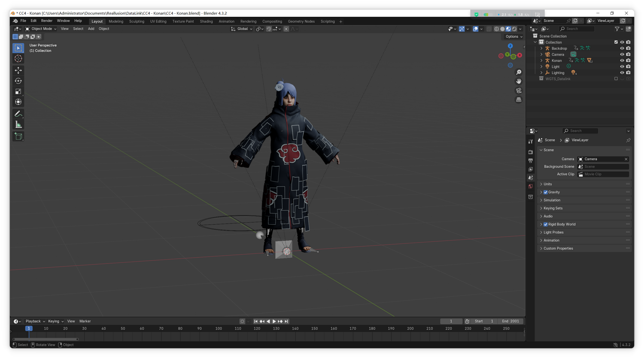Open the Keying menu in timeline
644x358 pixels.
pyautogui.click(x=55, y=322)
